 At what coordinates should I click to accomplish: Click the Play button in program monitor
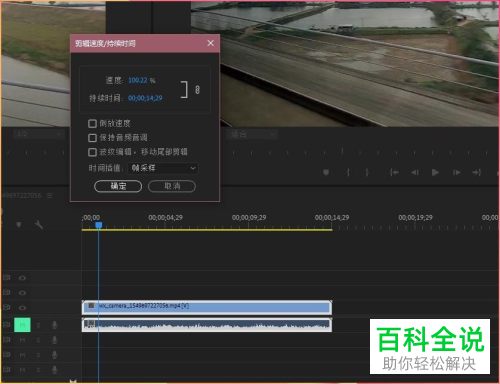click(435, 172)
